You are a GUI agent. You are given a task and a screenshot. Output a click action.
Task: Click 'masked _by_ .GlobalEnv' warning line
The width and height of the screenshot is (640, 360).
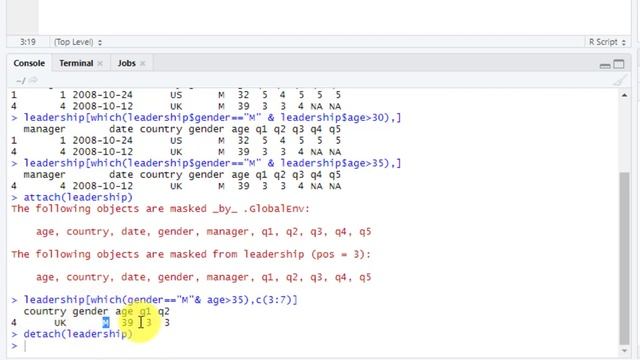point(160,209)
